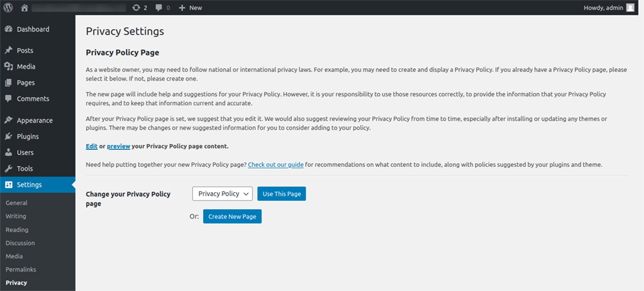Viewport: 644px width, 291px height.
Task: Open General settings submenu
Action: click(16, 203)
